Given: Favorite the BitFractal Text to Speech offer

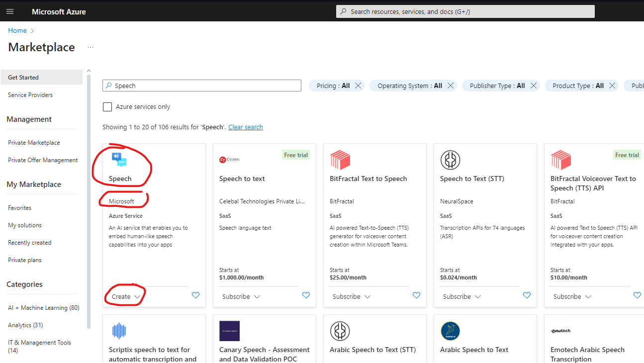Looking at the screenshot, I should pyautogui.click(x=416, y=295).
